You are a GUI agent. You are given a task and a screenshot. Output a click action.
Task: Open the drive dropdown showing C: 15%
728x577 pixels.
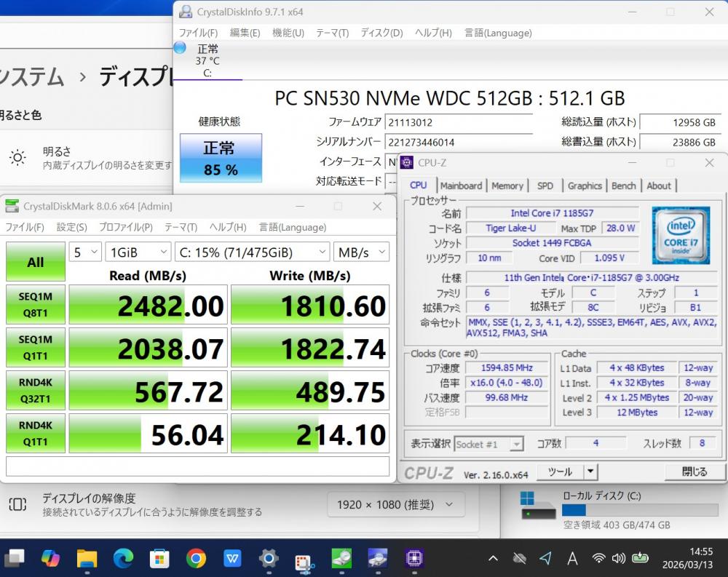252,252
